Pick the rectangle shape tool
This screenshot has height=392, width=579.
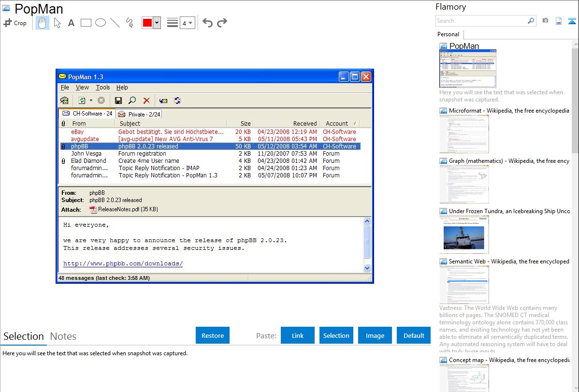click(86, 23)
